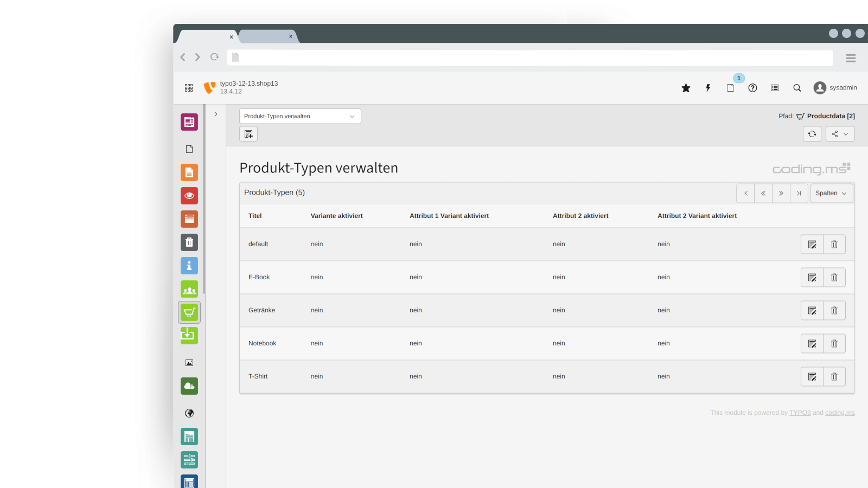Edit the 'default' product type
Screen dimensions: 868x488
point(812,245)
